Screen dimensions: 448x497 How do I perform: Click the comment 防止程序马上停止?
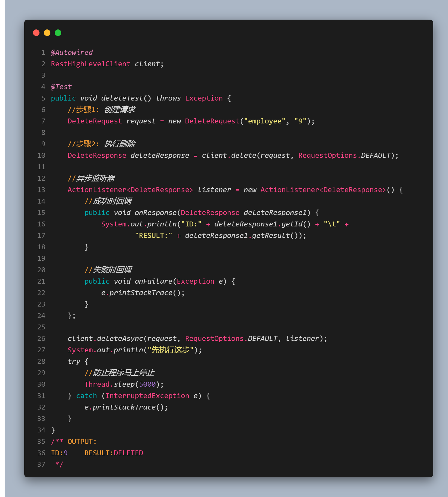(x=120, y=373)
